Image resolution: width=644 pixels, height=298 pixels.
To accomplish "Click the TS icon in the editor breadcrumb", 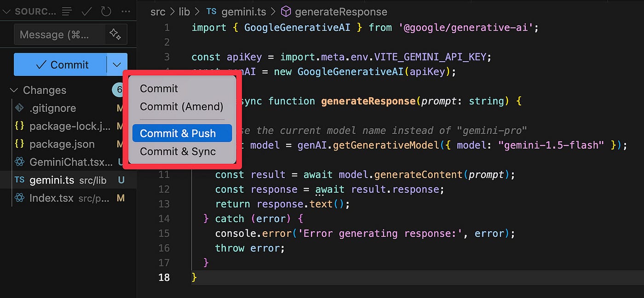I will pos(211,11).
